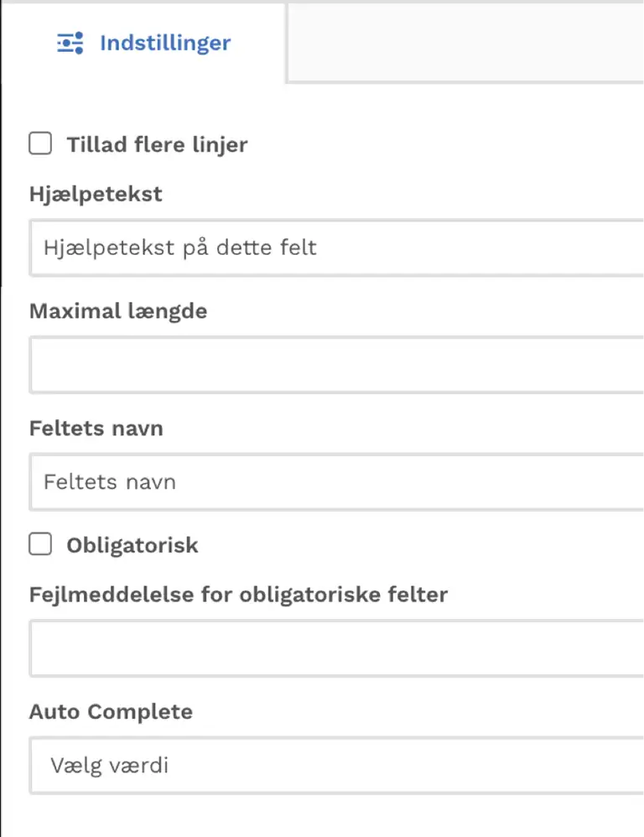
Task: Focus the Hjælpetekst input field
Action: tap(336, 247)
